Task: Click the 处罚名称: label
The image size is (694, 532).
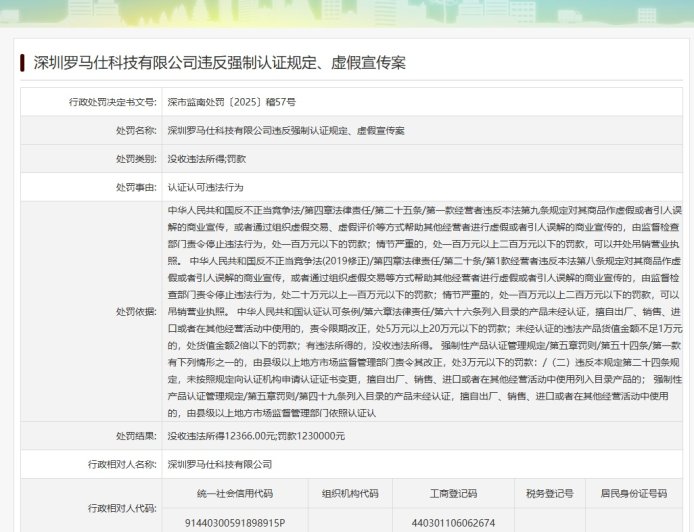Action: pos(136,131)
